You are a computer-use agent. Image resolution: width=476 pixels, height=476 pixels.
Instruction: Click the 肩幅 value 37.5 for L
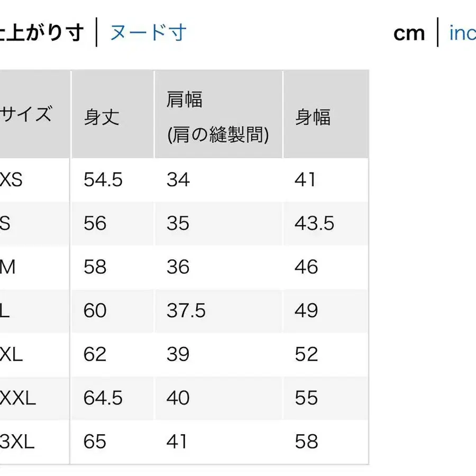(x=186, y=311)
